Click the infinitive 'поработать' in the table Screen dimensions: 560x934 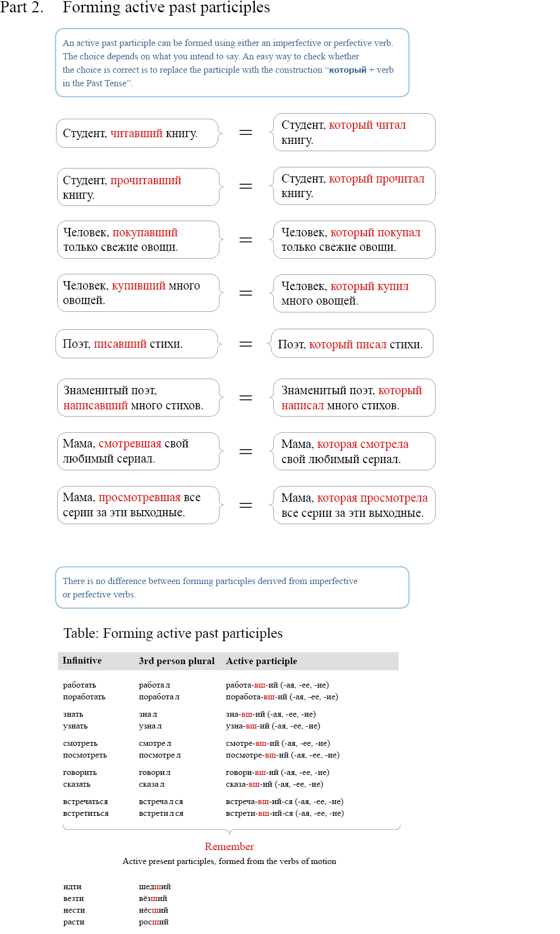click(x=84, y=697)
